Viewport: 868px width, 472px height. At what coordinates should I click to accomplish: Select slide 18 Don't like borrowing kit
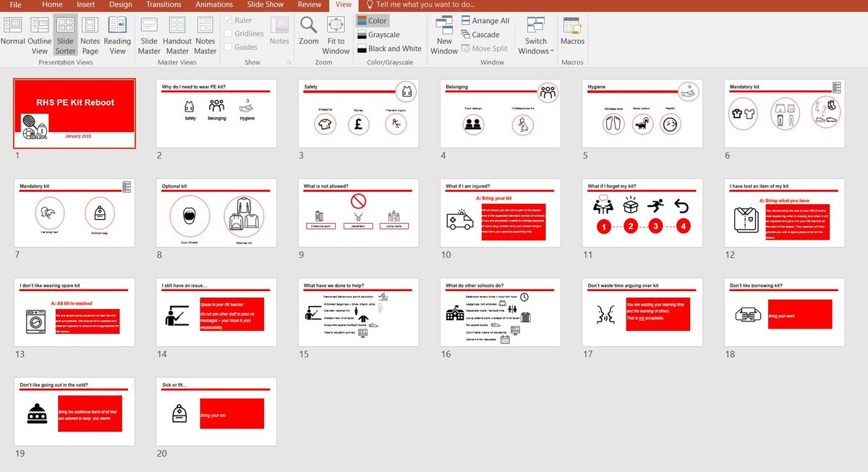tap(784, 312)
